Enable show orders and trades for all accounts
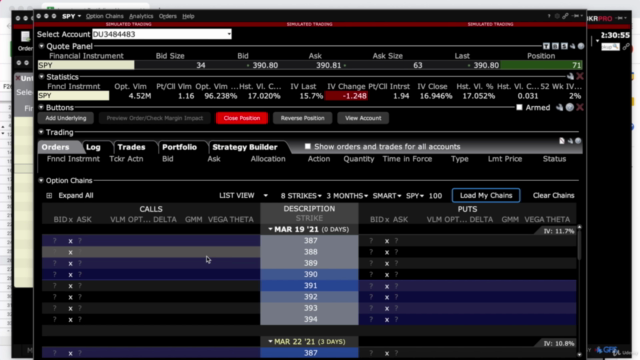 click(x=308, y=146)
